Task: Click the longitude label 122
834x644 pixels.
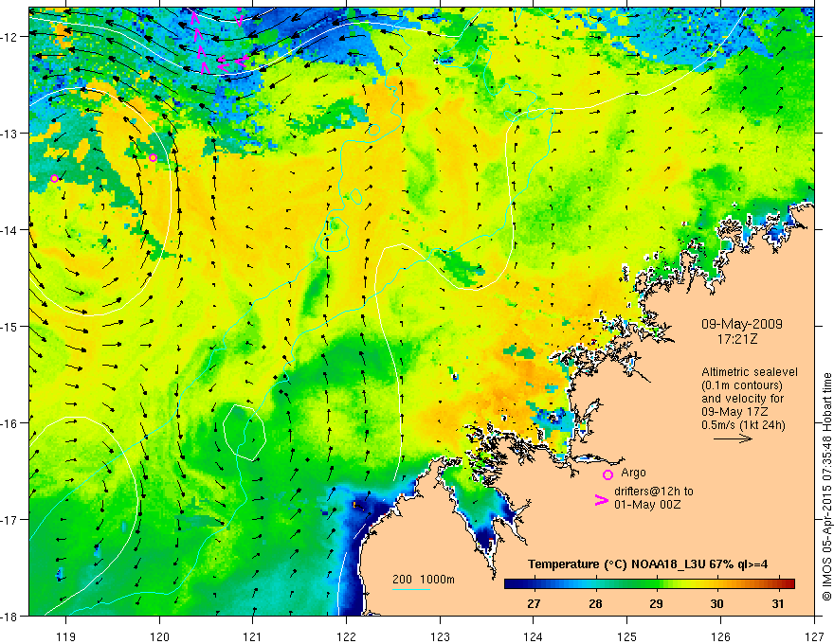Action: [346, 637]
